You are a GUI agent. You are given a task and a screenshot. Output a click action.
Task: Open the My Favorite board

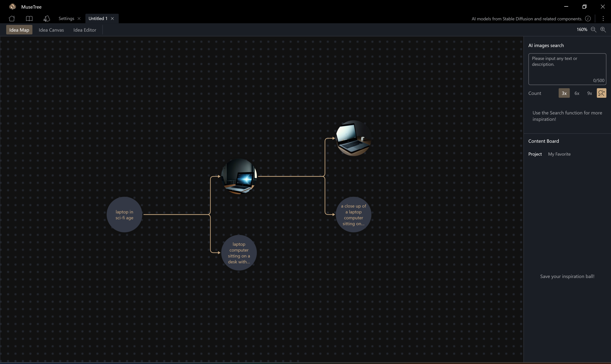coord(559,154)
